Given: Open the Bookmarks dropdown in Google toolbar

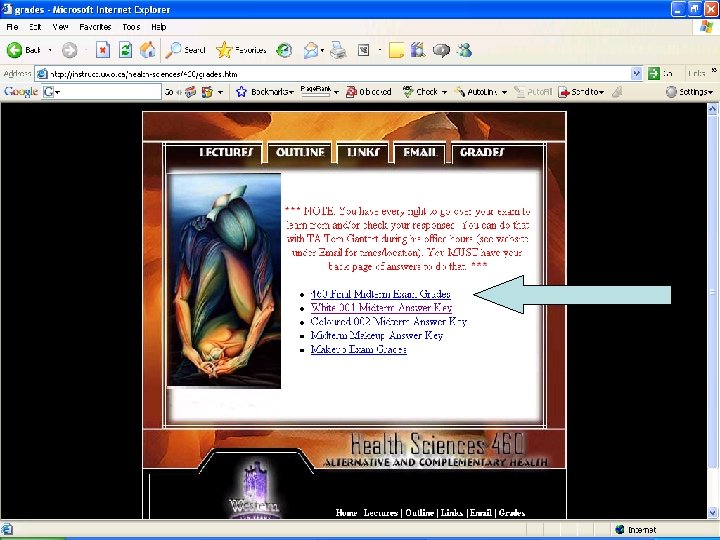Looking at the screenshot, I should pyautogui.click(x=291, y=92).
